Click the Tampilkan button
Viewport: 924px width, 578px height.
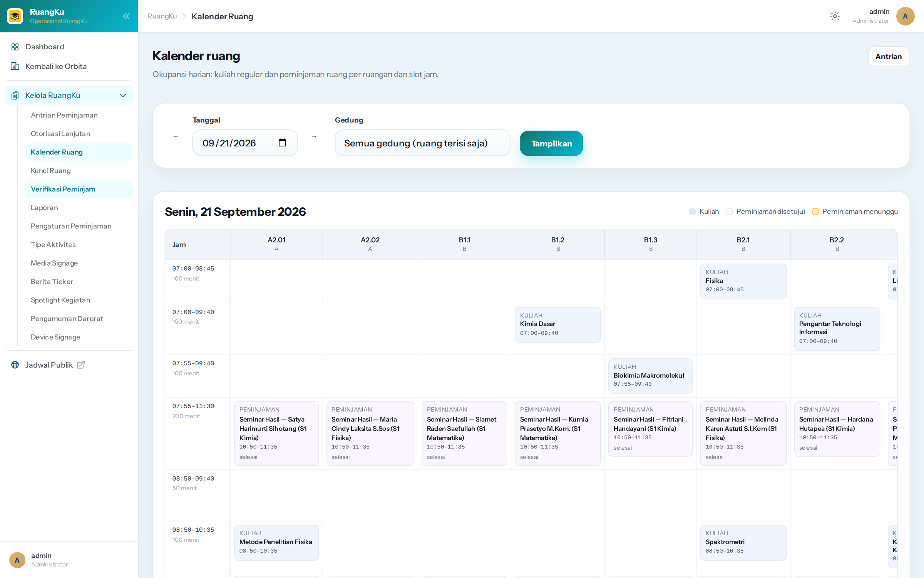(551, 143)
